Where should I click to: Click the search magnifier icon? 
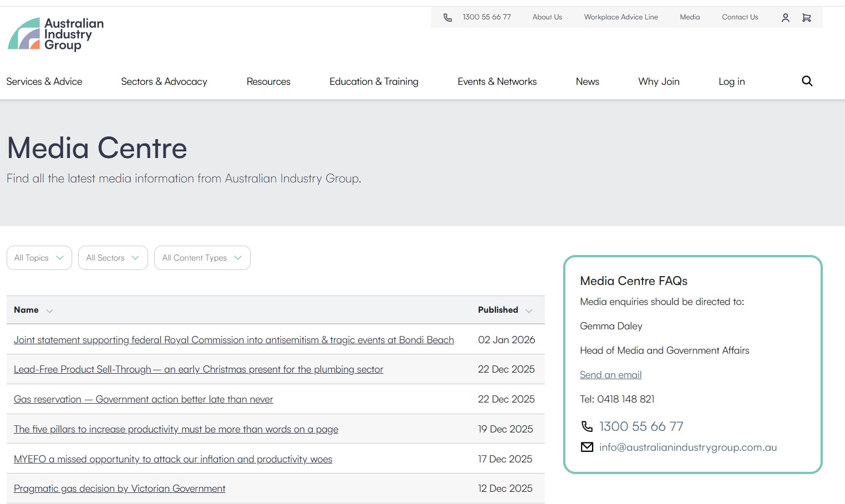click(x=807, y=82)
